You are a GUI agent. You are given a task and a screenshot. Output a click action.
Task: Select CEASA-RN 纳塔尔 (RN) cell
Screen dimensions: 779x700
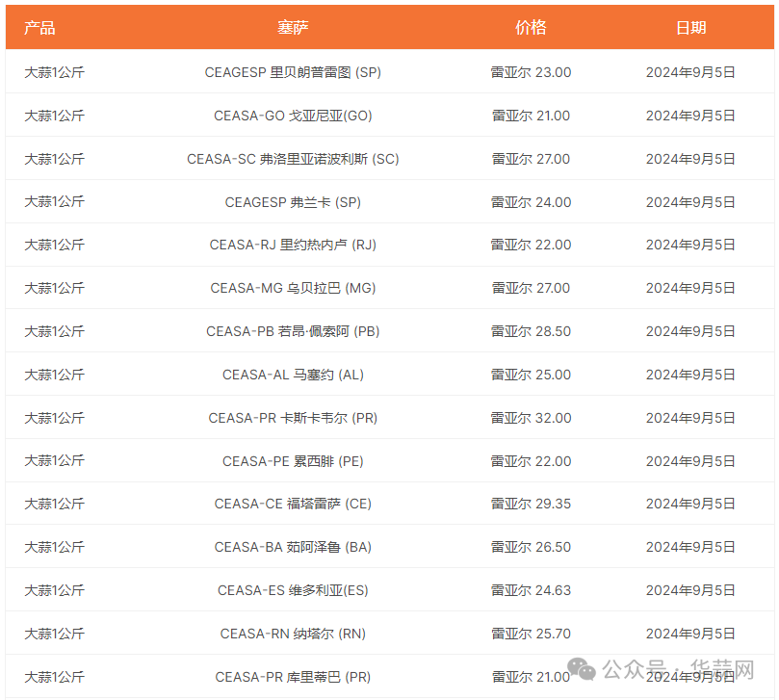point(293,634)
